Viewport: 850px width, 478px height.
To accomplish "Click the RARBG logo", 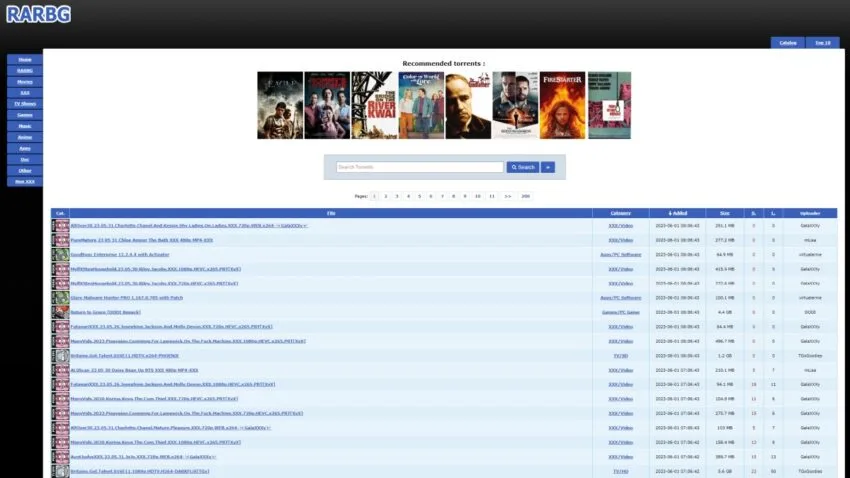I will pos(36,14).
